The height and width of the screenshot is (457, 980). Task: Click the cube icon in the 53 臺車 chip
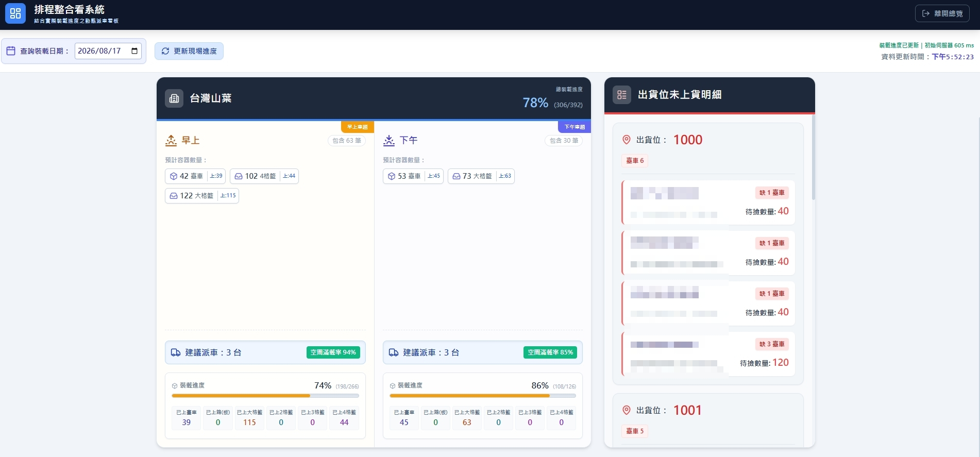[392, 176]
